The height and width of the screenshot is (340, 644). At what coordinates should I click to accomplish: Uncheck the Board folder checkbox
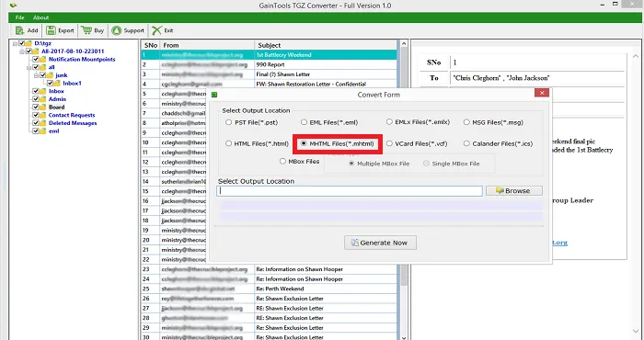tap(36, 107)
